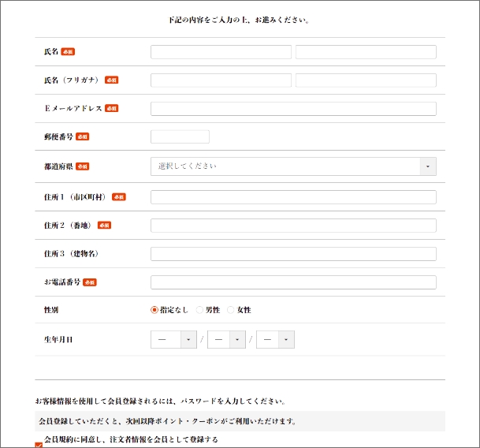
Task: Click the 住所2 (番地) field
Action: coord(293,226)
